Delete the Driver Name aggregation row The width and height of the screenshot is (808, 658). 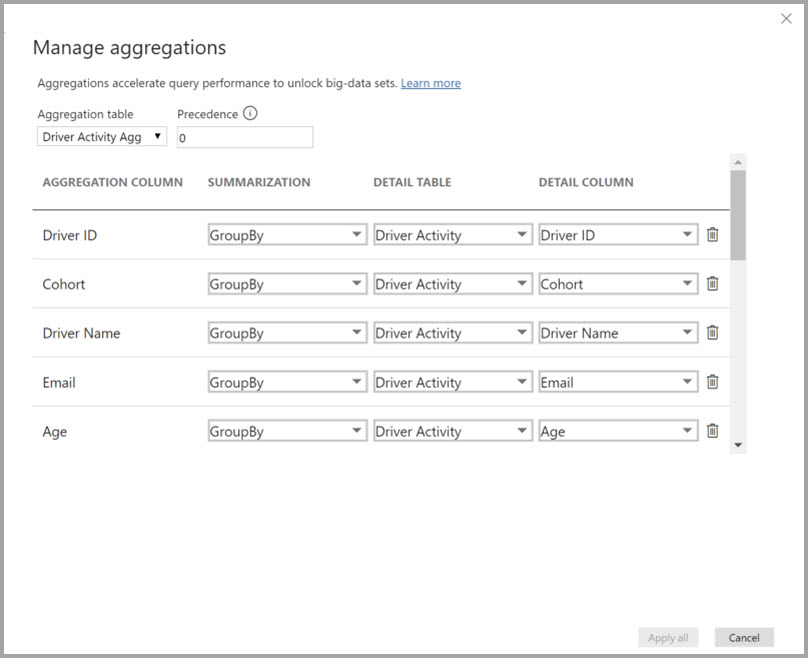pyautogui.click(x=712, y=332)
